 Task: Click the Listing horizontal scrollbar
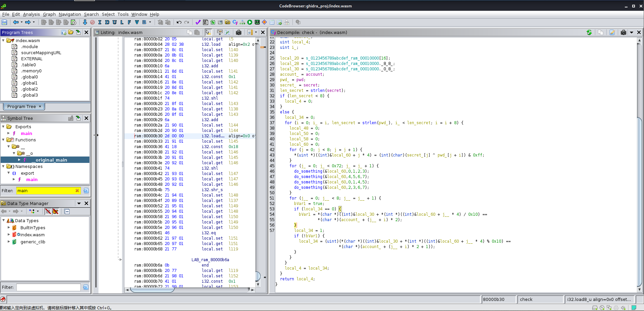pyautogui.click(x=190, y=289)
